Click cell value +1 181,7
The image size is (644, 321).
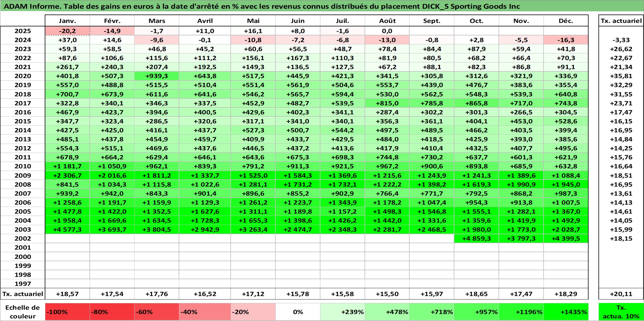67,166
